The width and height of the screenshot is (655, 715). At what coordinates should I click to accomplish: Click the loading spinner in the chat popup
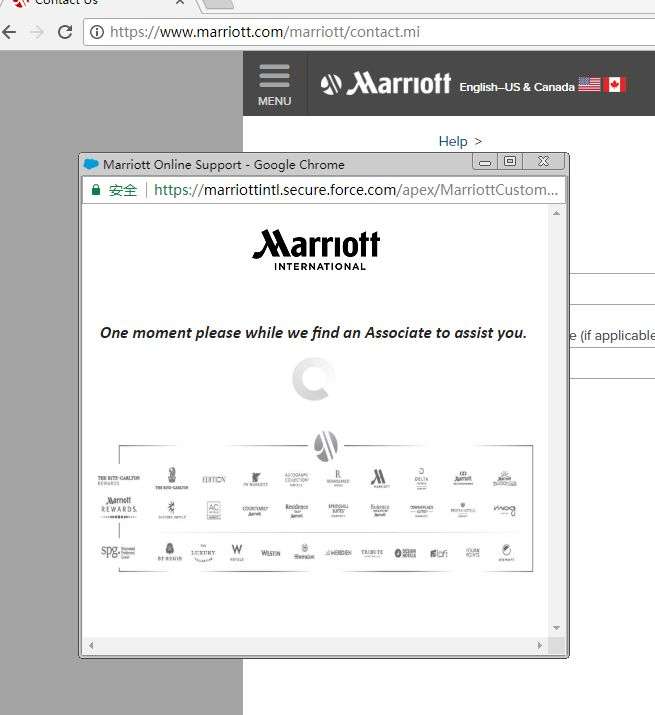point(313,378)
